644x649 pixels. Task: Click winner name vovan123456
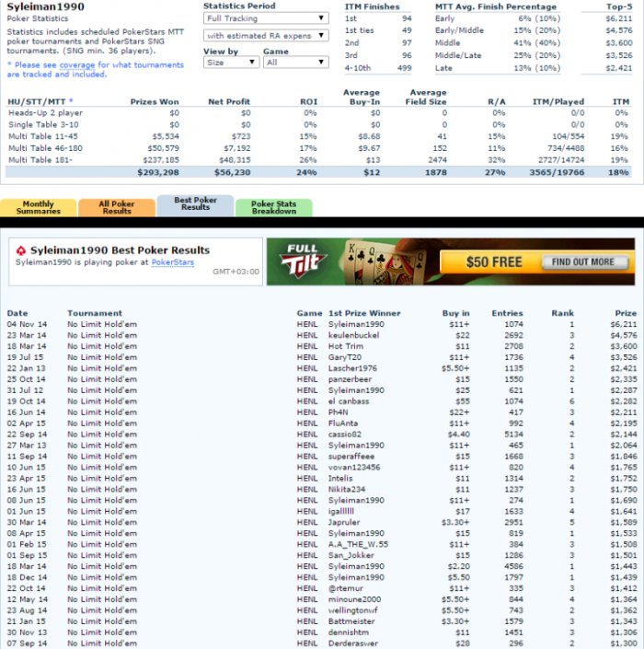point(354,468)
